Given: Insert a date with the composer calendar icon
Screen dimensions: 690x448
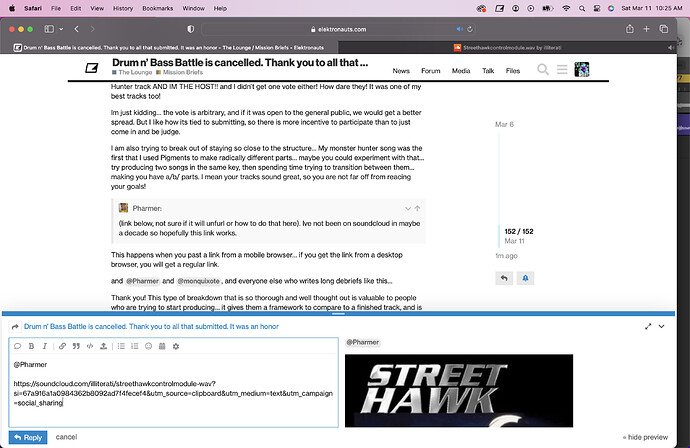Looking at the screenshot, I should (x=162, y=346).
